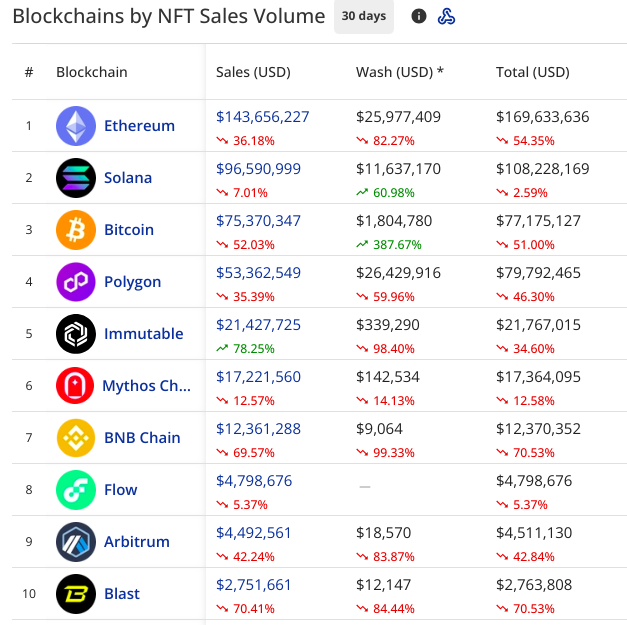627x625 pixels.
Task: Click the Mythos Chain logo icon
Action: point(76,386)
